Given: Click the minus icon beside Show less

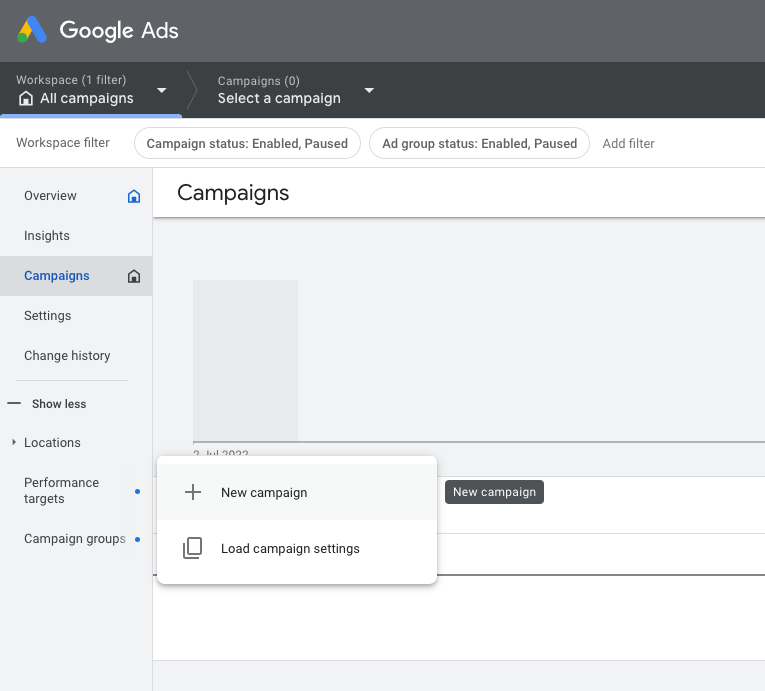Looking at the screenshot, I should coord(14,403).
